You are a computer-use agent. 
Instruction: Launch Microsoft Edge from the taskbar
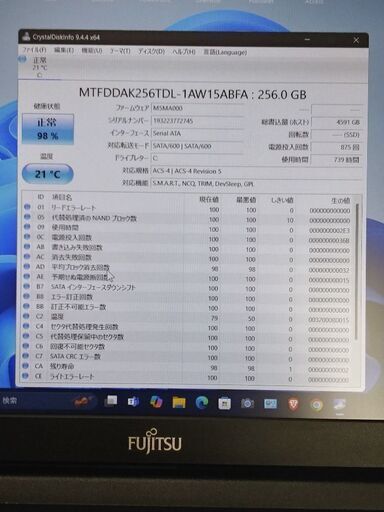pos(202,403)
